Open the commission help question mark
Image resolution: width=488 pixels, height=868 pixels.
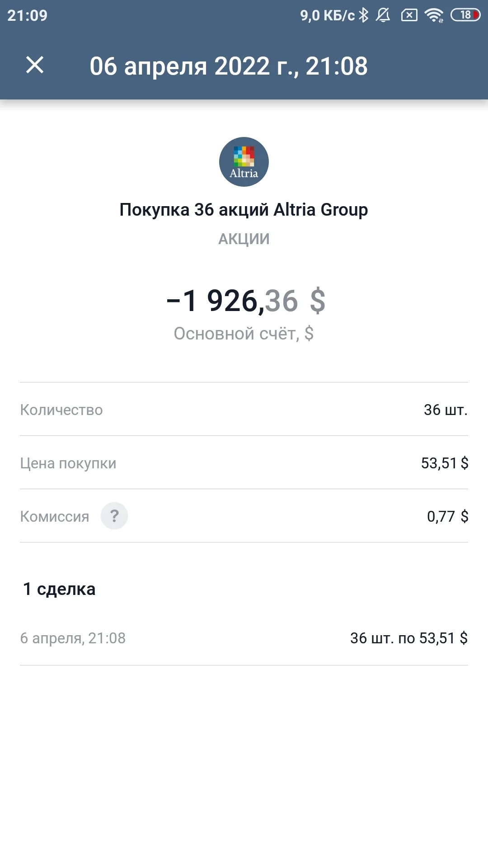[x=114, y=516]
